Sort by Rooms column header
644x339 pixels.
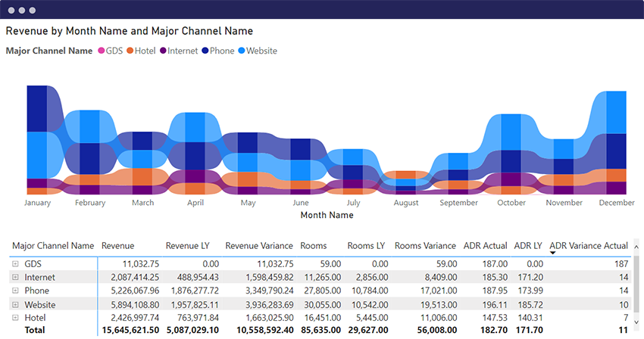coord(314,246)
